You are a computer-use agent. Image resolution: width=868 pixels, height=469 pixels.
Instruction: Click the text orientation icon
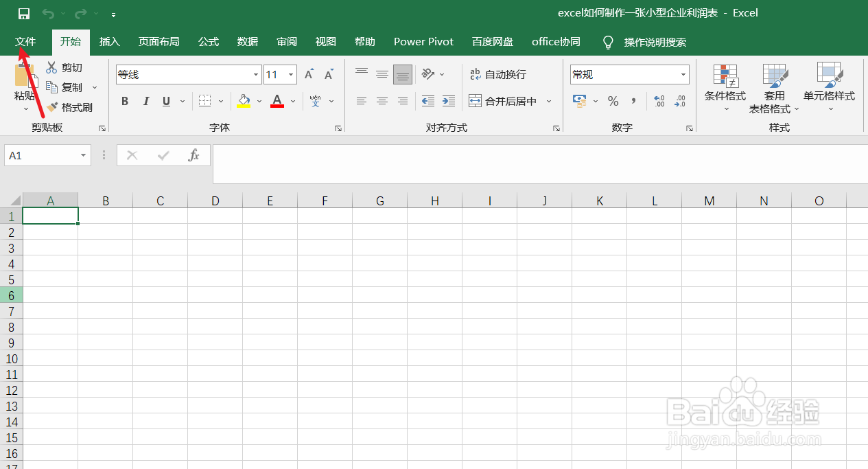(428, 74)
